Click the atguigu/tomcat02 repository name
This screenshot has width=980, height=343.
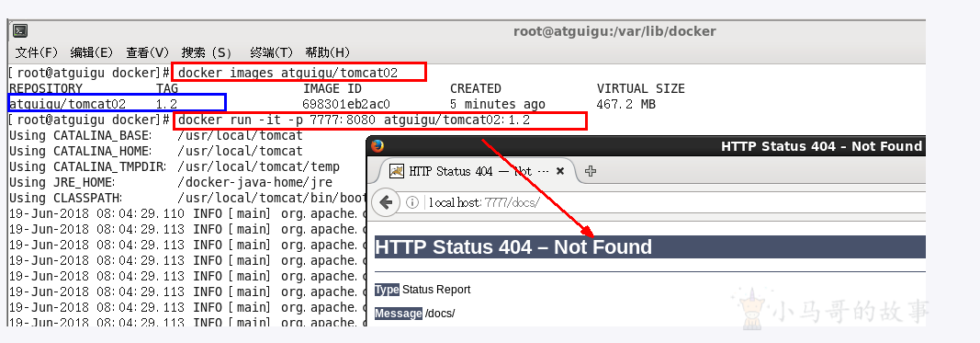pyautogui.click(x=67, y=104)
